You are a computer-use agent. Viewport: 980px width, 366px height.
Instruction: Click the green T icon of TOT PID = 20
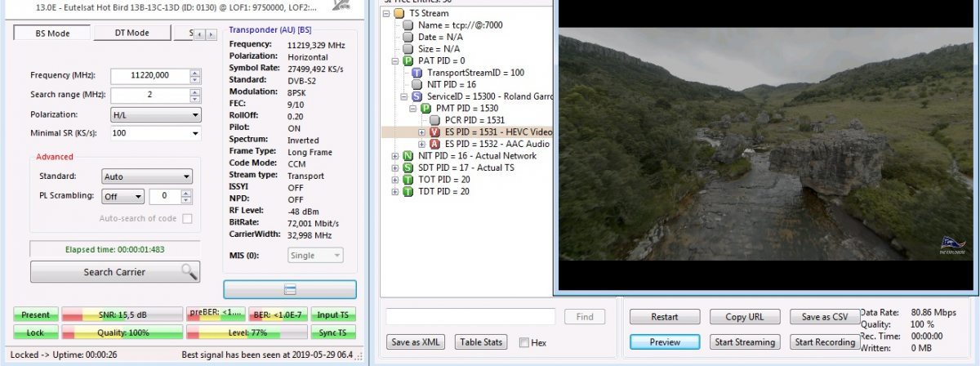(x=408, y=179)
